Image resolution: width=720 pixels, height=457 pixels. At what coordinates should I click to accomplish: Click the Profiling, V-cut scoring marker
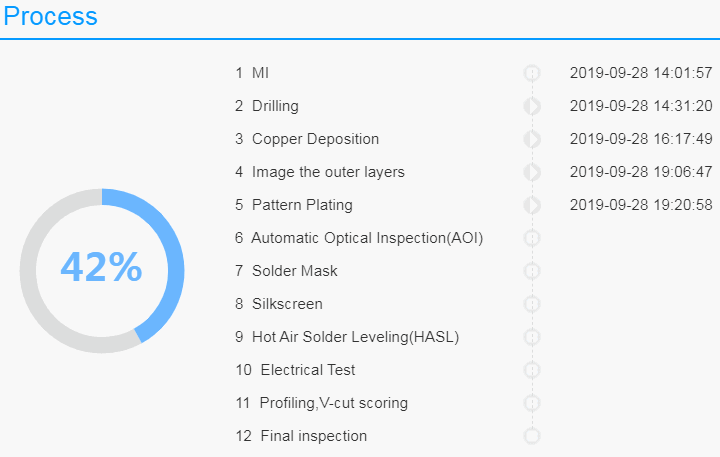(532, 403)
